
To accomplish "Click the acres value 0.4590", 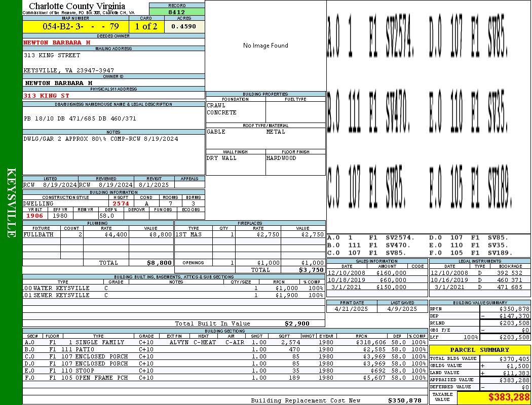I will tap(184, 26).
